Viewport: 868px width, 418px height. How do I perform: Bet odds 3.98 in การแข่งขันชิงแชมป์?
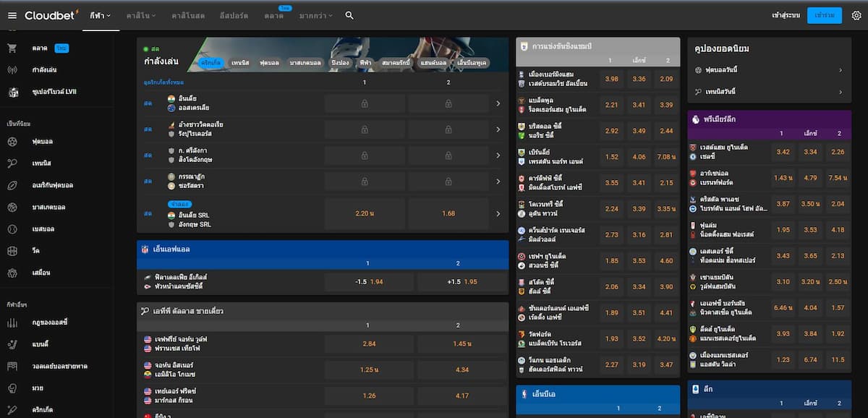(612, 78)
